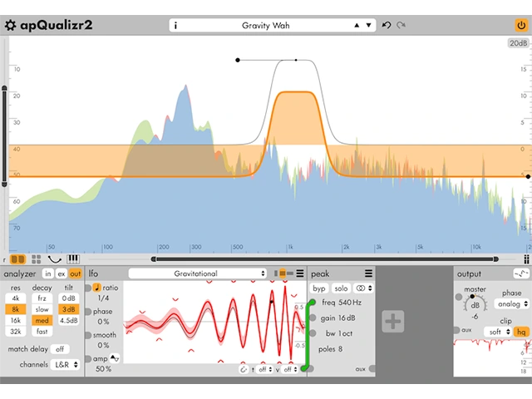Set analyzer decay to fast
Screen dimensions: 532x399
click(42, 332)
